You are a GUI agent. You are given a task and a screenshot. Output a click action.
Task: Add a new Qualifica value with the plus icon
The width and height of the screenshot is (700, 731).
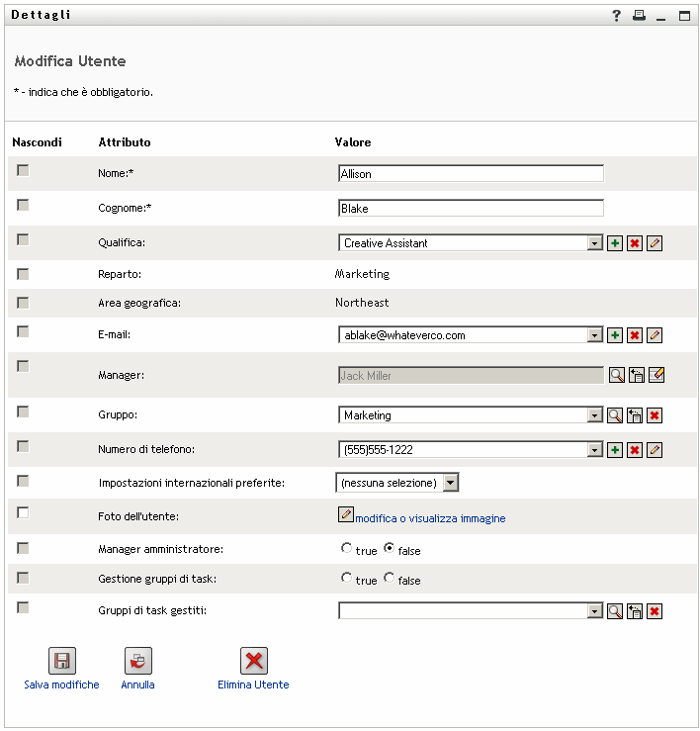pos(615,243)
